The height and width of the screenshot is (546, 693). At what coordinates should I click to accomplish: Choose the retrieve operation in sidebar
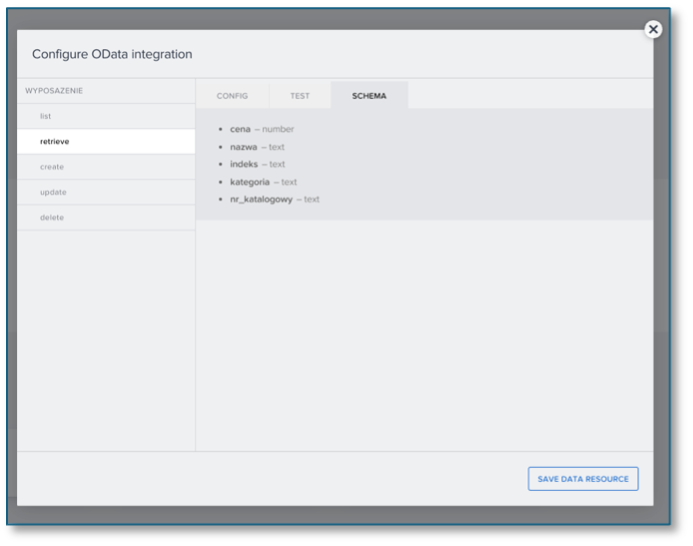click(x=55, y=142)
